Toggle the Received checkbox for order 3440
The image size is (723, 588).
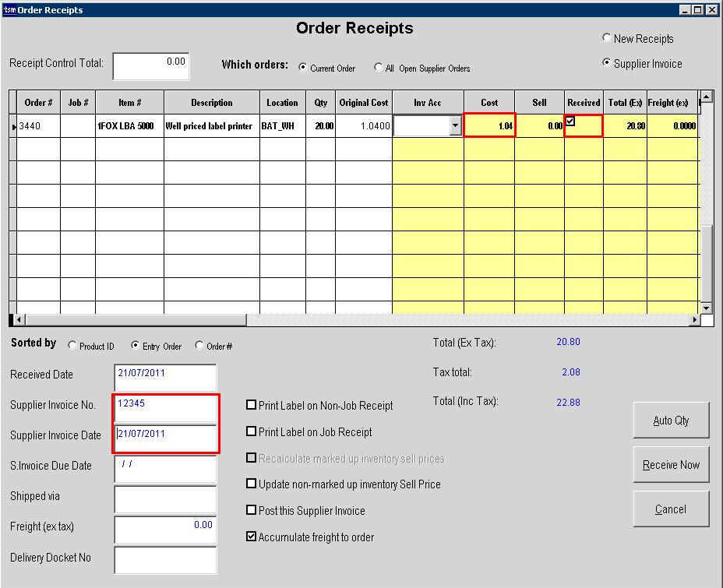tap(570, 121)
